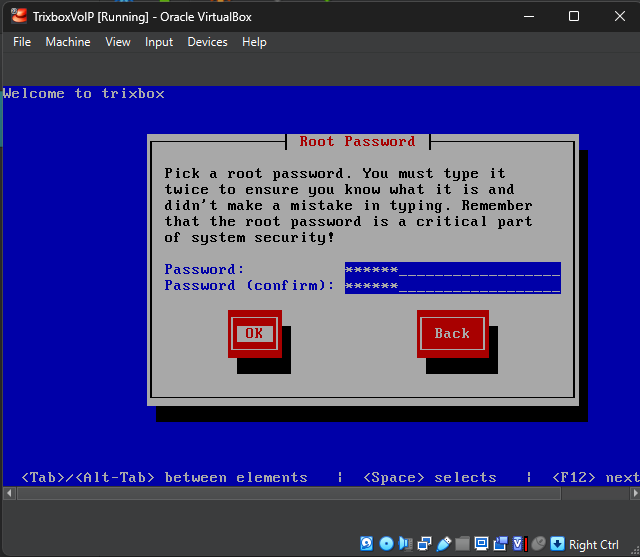Click the '<Tab>/<Alt-Tab> between elements' hint
640x557 pixels.
[x=164, y=477]
